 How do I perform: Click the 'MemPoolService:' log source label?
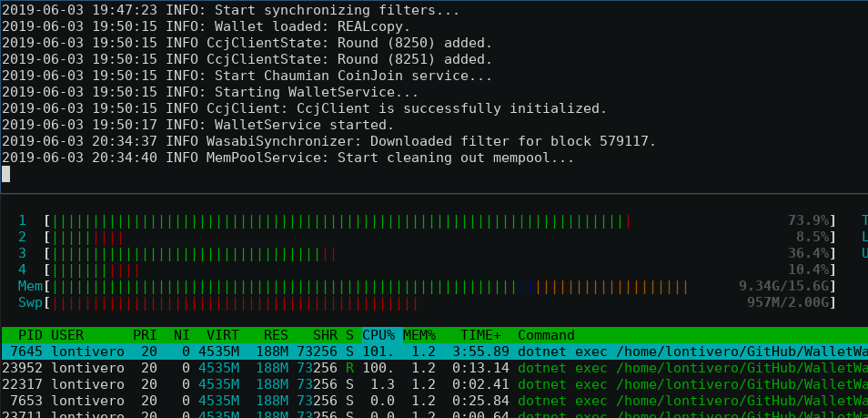click(x=267, y=158)
